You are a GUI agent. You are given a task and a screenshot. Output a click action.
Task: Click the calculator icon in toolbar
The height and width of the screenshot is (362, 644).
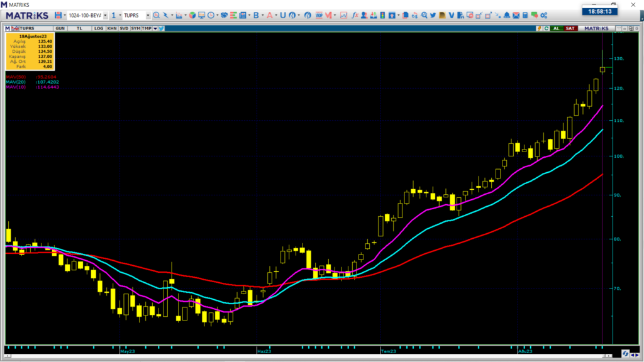[525, 15]
